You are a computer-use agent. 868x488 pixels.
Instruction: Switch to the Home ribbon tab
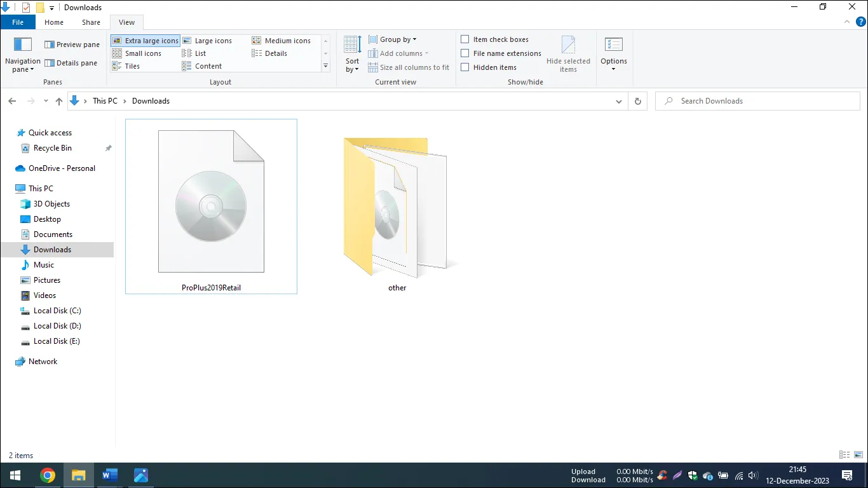click(x=54, y=22)
